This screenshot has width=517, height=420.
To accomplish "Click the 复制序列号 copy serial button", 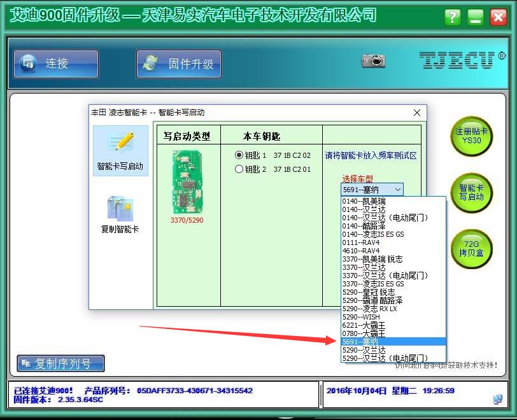I will click(60, 363).
